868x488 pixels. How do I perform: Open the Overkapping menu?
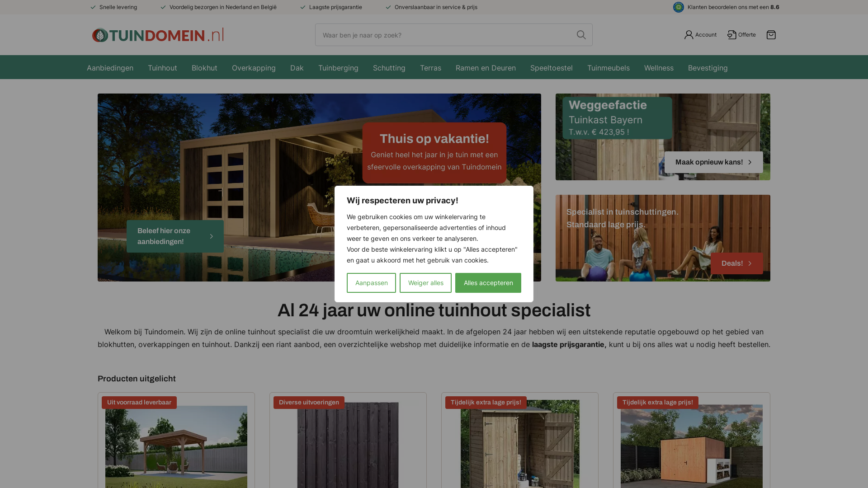pyautogui.click(x=254, y=68)
